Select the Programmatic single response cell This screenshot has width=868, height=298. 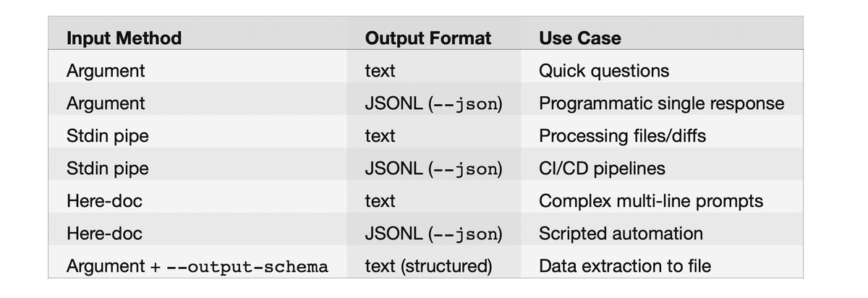pyautogui.click(x=661, y=103)
